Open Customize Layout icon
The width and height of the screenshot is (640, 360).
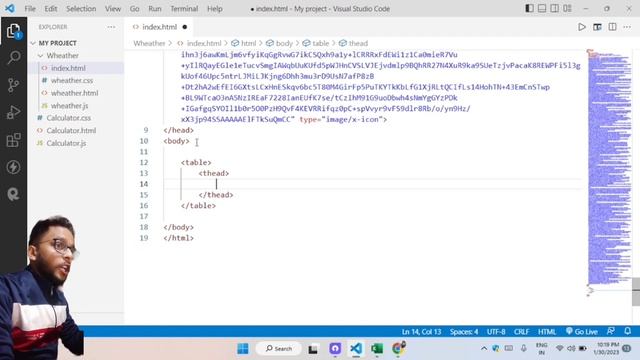coord(567,8)
